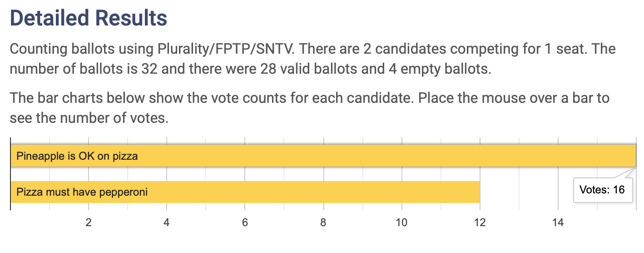The width and height of the screenshot is (644, 253).
Task: Click the Pizza must have pepperoni bar
Action: pyautogui.click(x=245, y=192)
